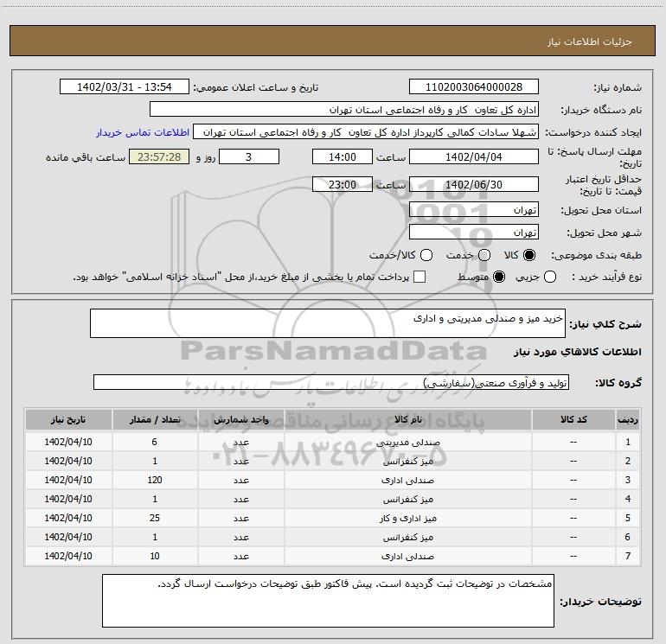Click the واحد شمارش column header
The width and height of the screenshot is (666, 644).
coord(240,420)
